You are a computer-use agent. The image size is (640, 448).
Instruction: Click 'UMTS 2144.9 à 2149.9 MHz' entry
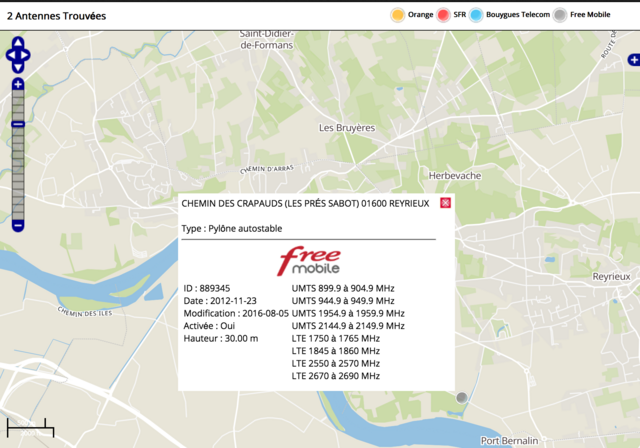(x=348, y=326)
